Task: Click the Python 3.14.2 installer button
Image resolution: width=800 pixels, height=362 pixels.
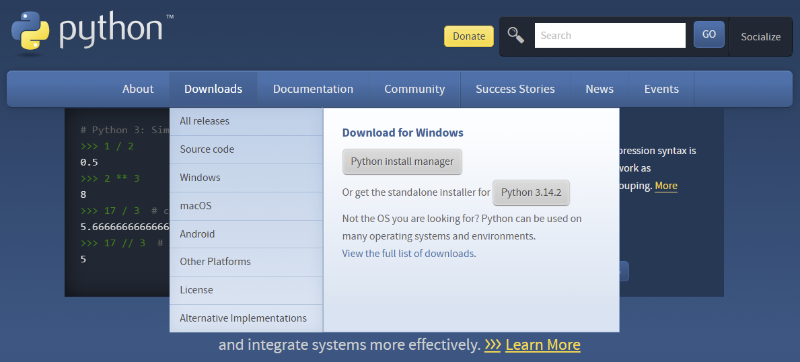Action: coord(531,193)
